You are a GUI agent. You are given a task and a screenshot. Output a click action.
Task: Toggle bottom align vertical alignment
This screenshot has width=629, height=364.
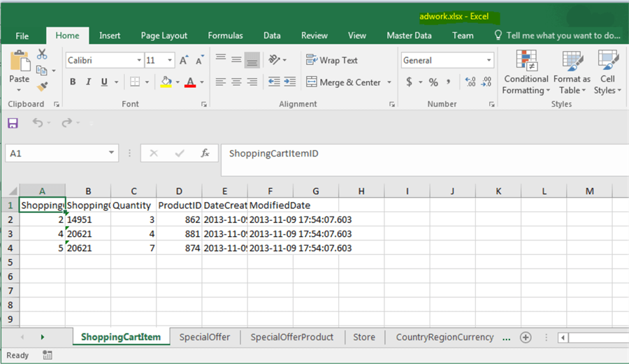click(x=252, y=59)
